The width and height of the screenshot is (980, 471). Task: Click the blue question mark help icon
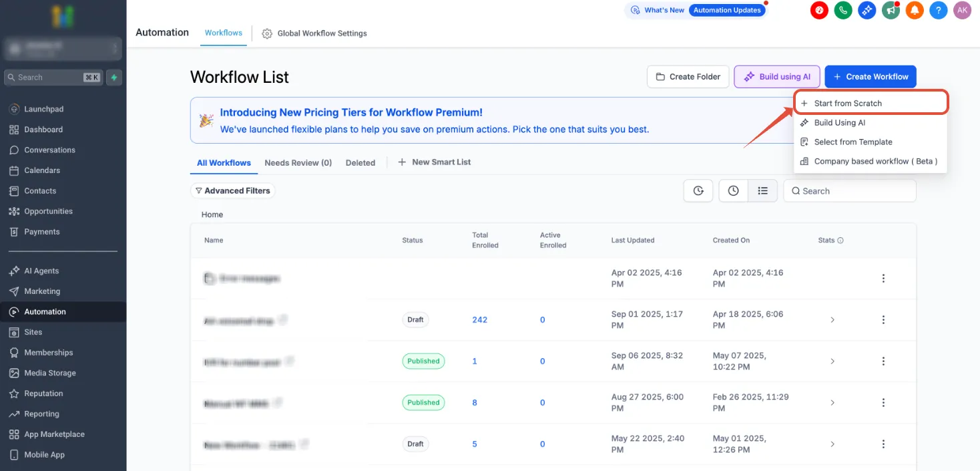click(x=939, y=10)
